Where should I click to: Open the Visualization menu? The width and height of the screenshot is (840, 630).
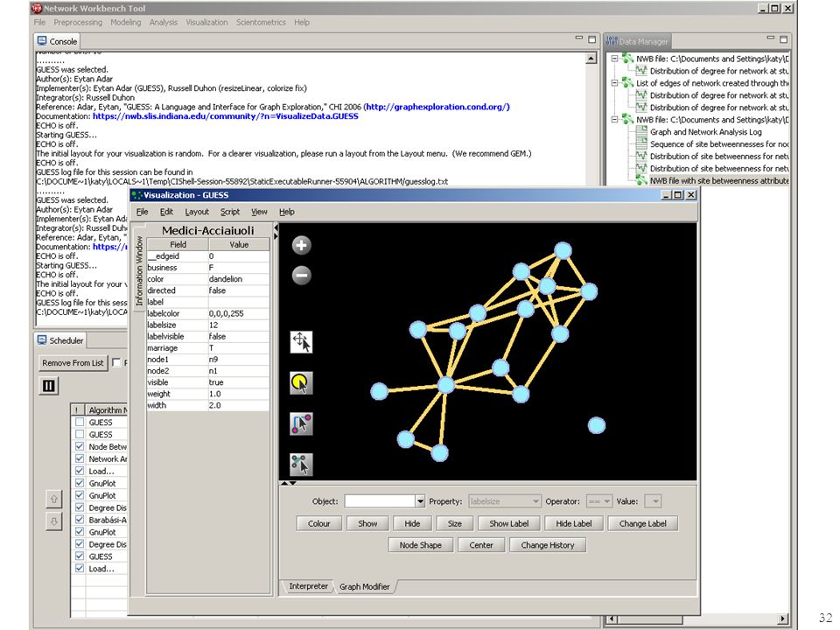coord(206,23)
